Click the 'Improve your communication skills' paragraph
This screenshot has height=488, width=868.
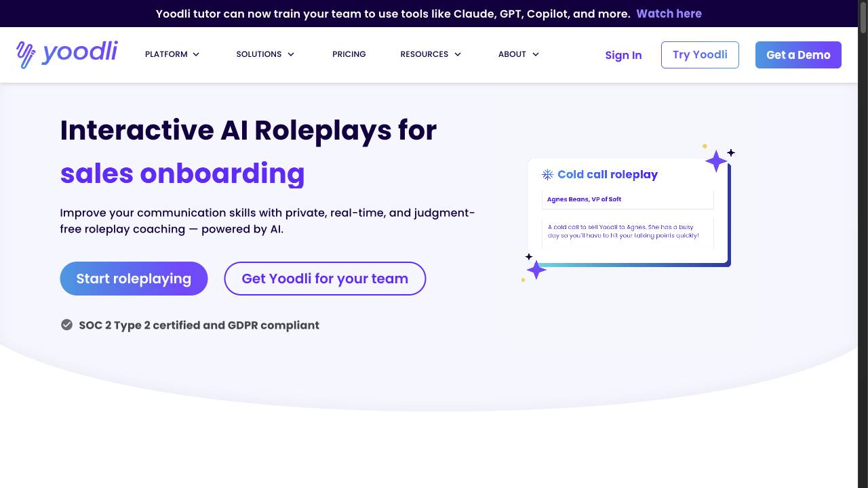(x=267, y=221)
